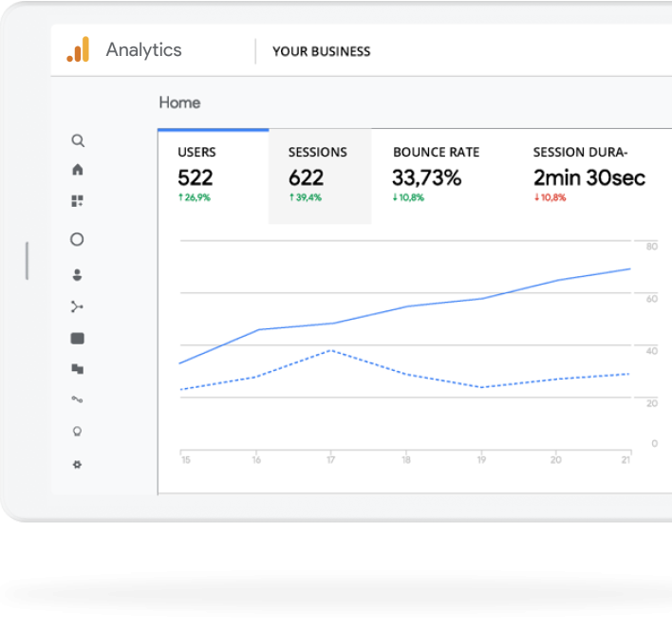Screen dimensions: 672x630
Task: Click the Attribution path icon
Action: click(78, 399)
